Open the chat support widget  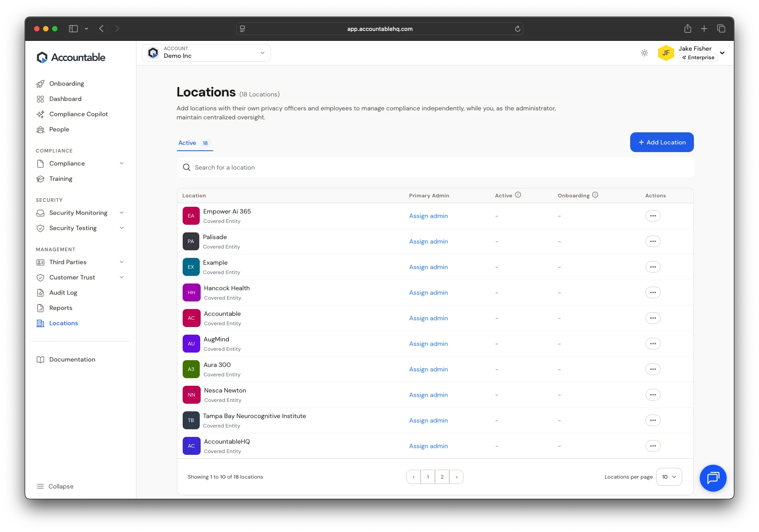point(713,478)
